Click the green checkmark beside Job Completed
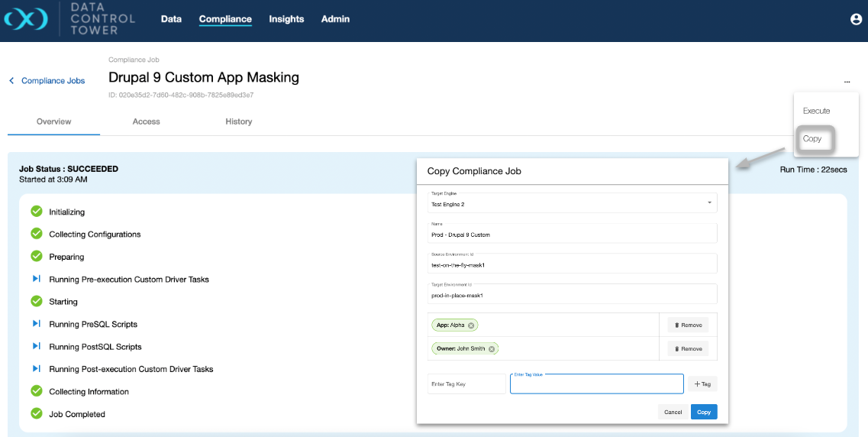 (x=36, y=414)
